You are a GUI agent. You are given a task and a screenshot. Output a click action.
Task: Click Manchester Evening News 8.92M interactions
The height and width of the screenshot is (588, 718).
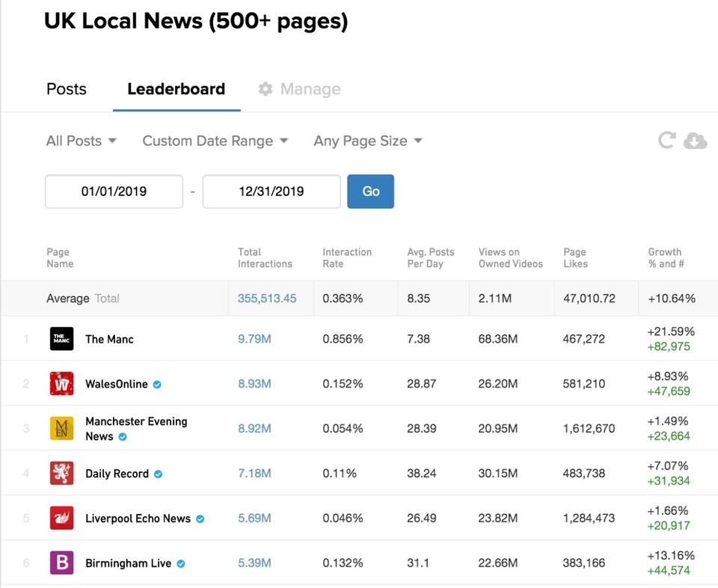(x=254, y=429)
